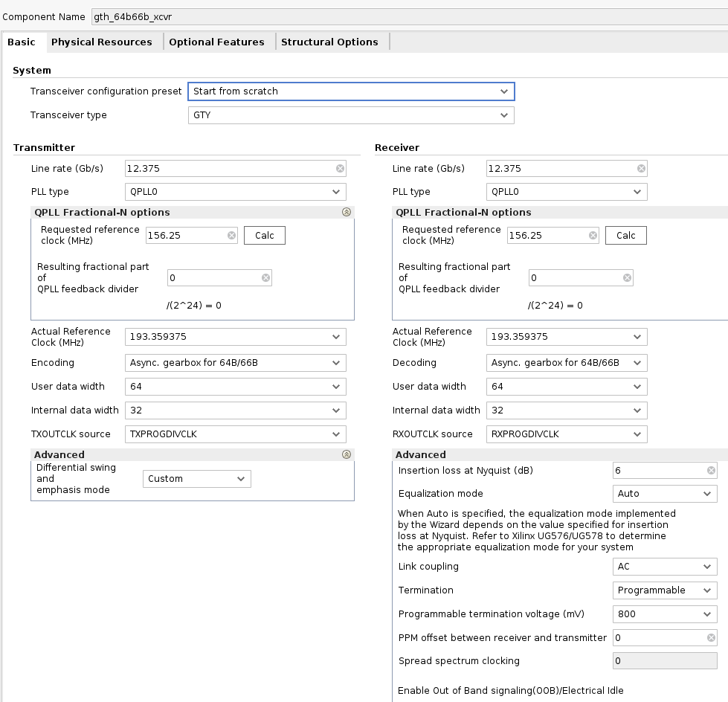This screenshot has width=728, height=702.
Task: Clear Transmitter QPLL fractional part value
Action: point(265,278)
